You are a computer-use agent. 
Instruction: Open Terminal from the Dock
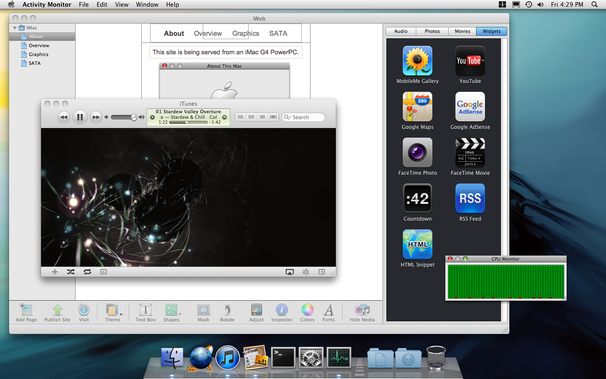click(x=283, y=357)
